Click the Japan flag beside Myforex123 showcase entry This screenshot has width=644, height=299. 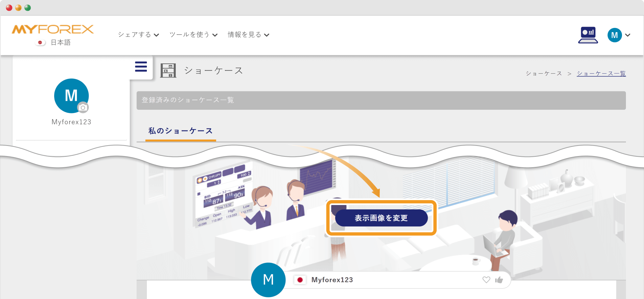point(300,280)
